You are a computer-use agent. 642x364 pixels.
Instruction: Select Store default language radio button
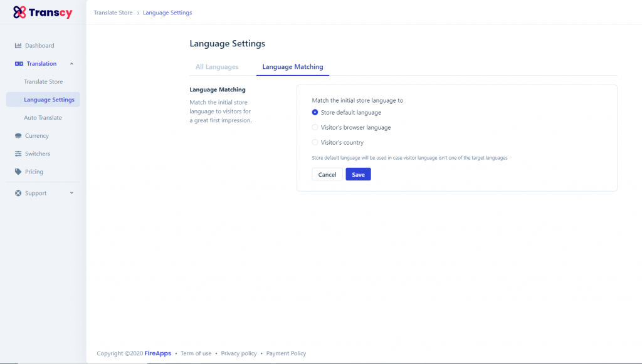(x=315, y=113)
